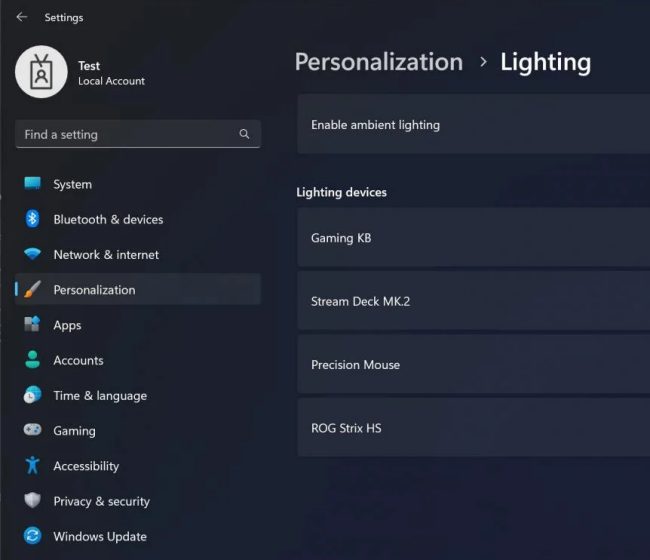Open System via its monitor icon
This screenshot has width=650, height=560.
[x=32, y=184]
